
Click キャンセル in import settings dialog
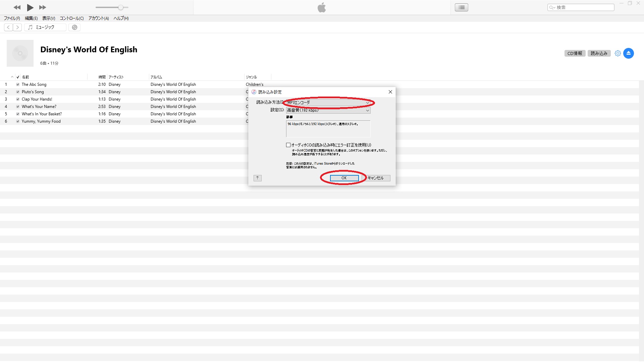point(376,178)
